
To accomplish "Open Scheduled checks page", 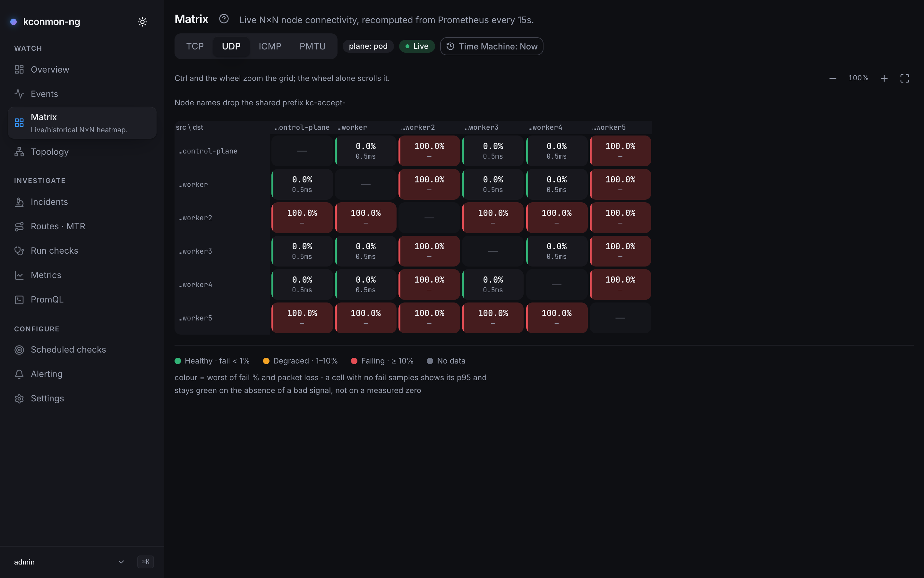I will point(82,350).
